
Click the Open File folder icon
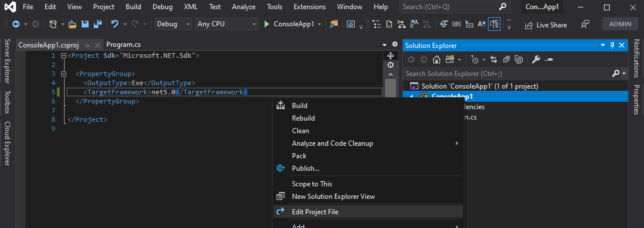tap(73, 24)
